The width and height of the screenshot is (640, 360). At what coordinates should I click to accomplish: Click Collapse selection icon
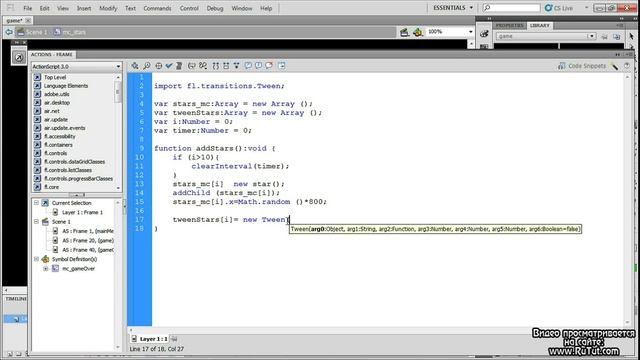tap(226, 66)
